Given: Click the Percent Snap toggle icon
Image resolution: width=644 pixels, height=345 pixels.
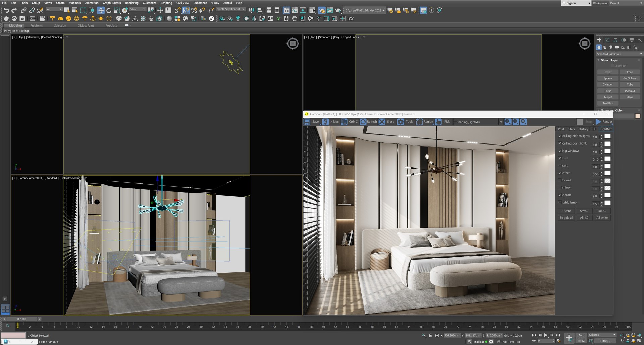Looking at the screenshot, I should (194, 10).
